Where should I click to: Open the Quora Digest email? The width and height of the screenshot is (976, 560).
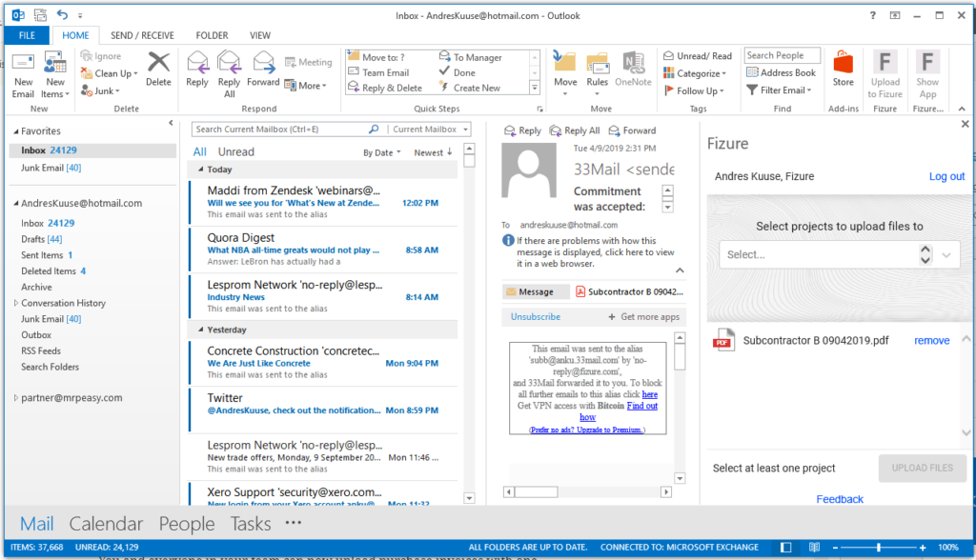tap(323, 250)
